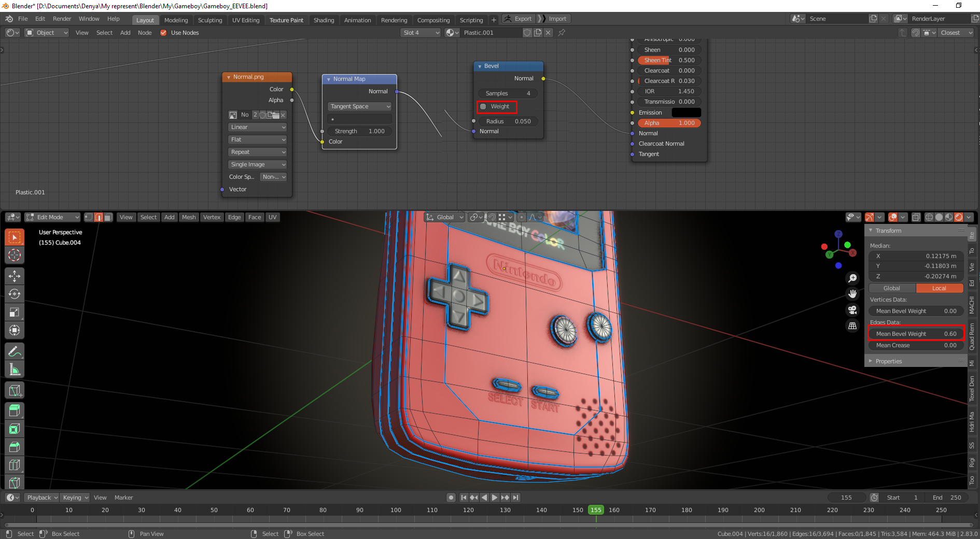This screenshot has height=539, width=980.
Task: Open the Edit Mode dropdown
Action: click(x=52, y=217)
